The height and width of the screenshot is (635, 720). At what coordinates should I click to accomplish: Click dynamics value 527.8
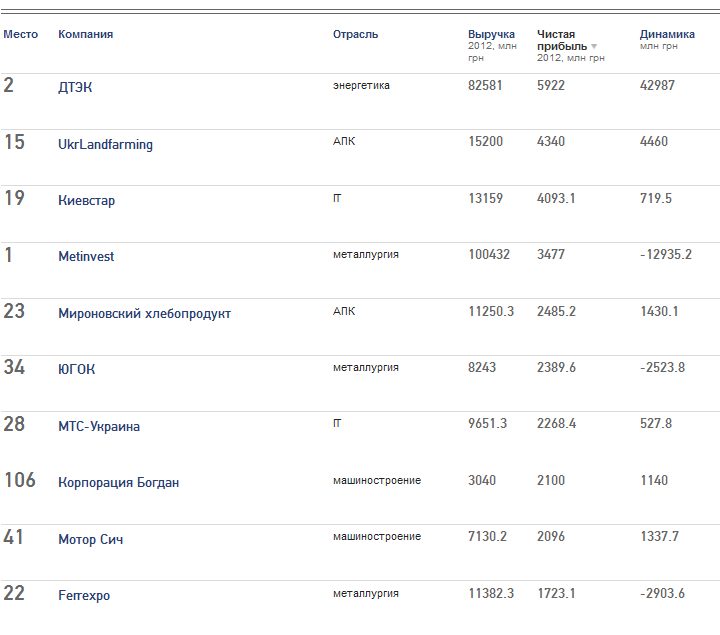click(x=656, y=423)
